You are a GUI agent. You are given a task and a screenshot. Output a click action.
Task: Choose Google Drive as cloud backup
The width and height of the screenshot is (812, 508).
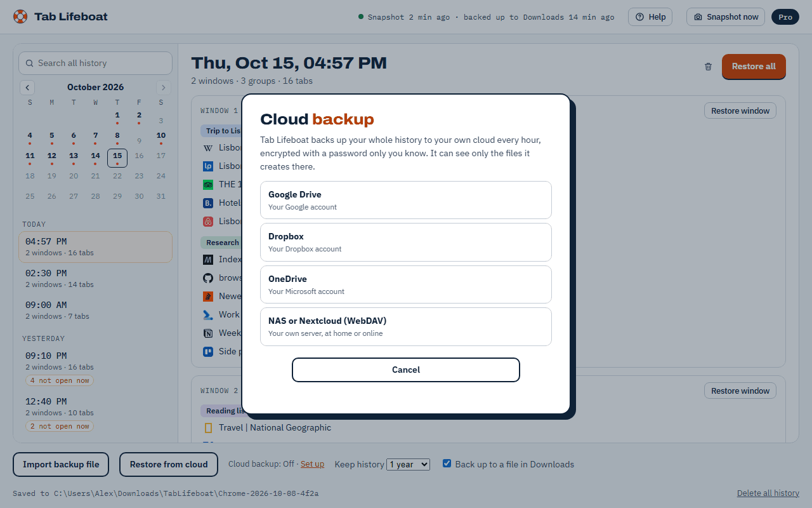406,200
